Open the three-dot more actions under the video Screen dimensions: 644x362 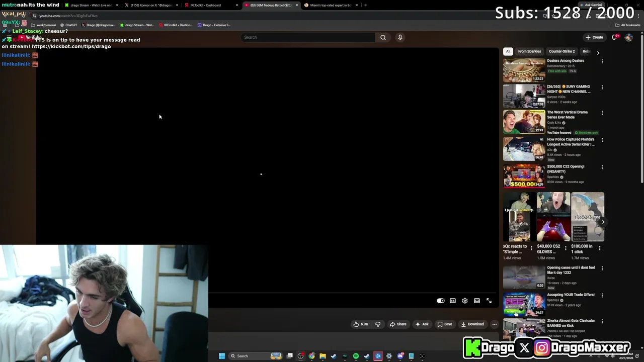click(x=494, y=324)
